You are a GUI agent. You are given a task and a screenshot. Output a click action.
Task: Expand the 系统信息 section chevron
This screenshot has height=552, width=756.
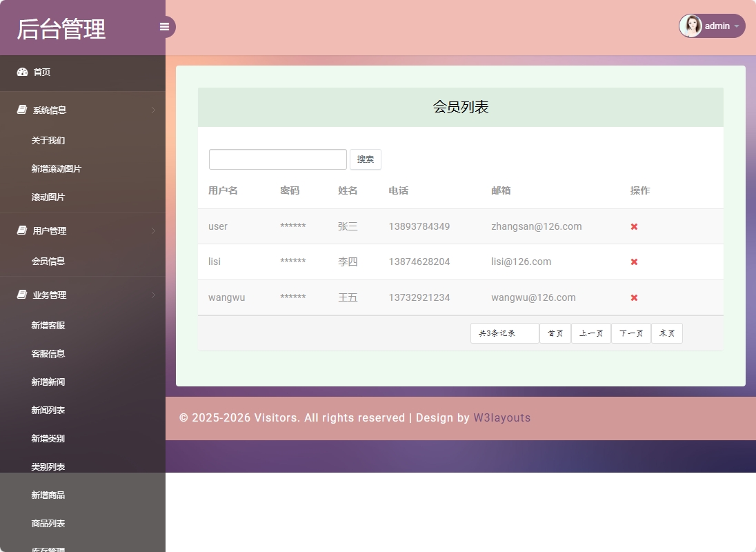click(x=153, y=110)
